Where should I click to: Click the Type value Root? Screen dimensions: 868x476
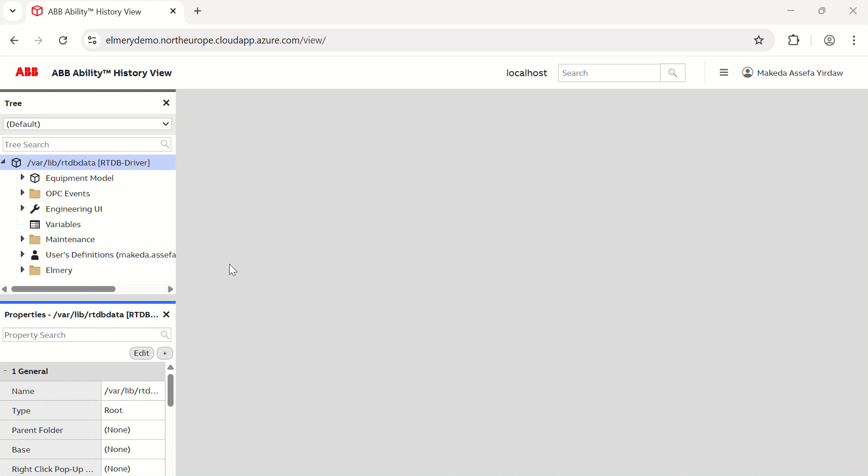coord(133,410)
